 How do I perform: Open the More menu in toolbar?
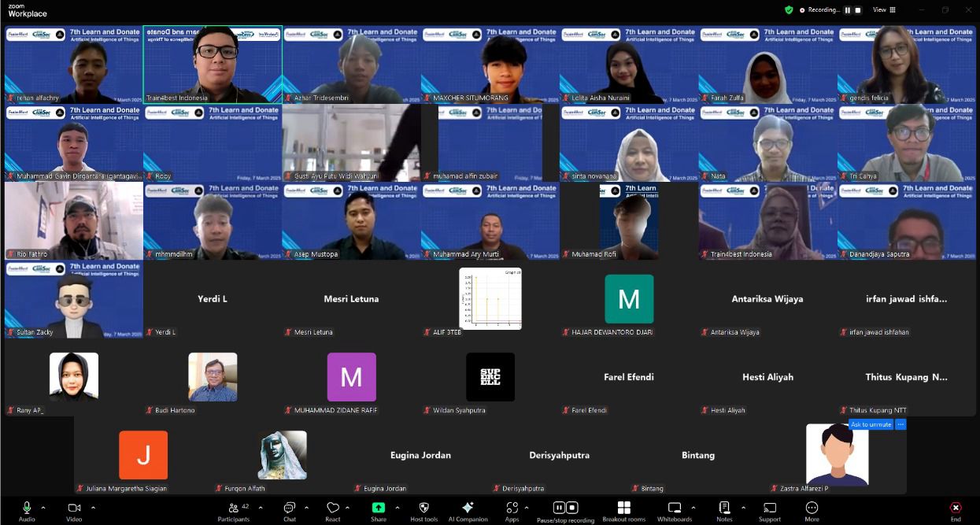click(812, 508)
